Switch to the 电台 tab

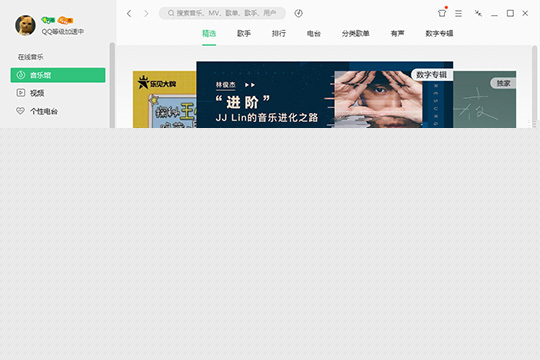[314, 33]
